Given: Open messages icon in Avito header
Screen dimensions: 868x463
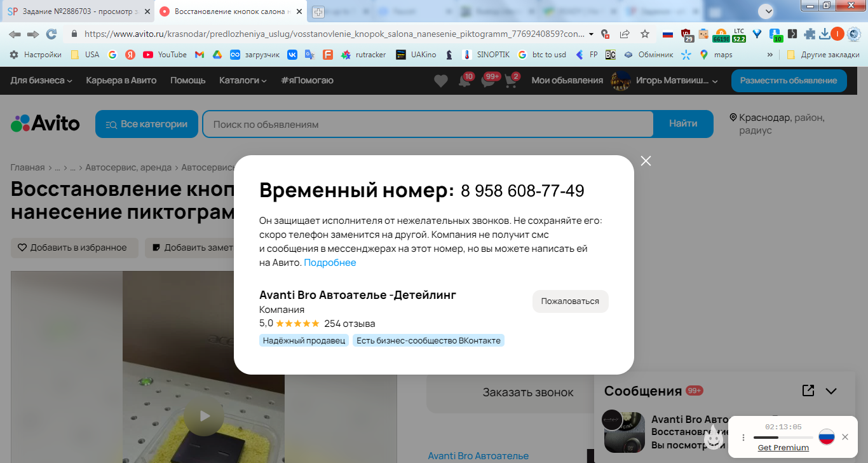Looking at the screenshot, I should tap(489, 81).
